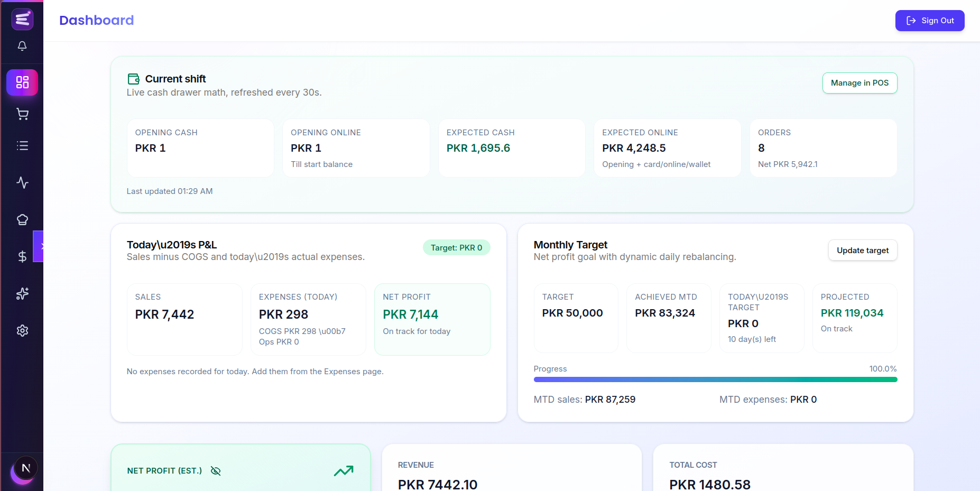Open the sparkles AI icon

[x=22, y=294]
